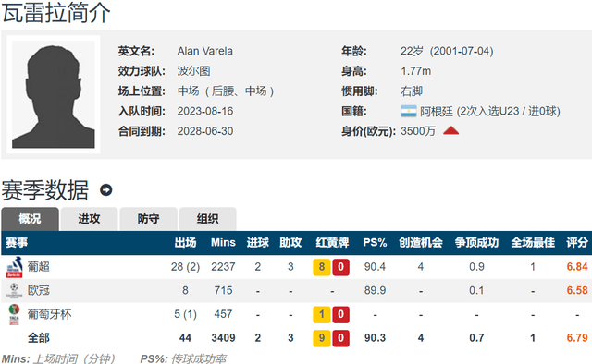Image resolution: width=592 pixels, height=364 pixels.
Task: Click the 欧冠 rating 6.58
Action: pos(577,290)
